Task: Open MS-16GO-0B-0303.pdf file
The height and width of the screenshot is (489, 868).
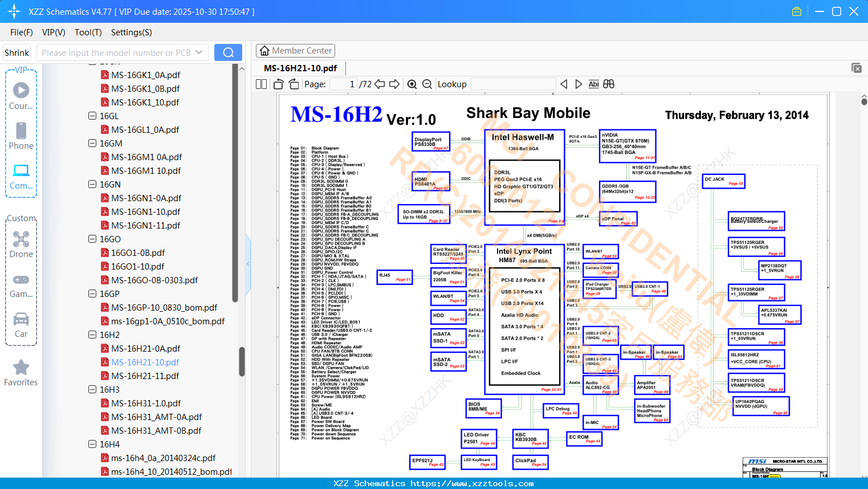Action: point(154,280)
